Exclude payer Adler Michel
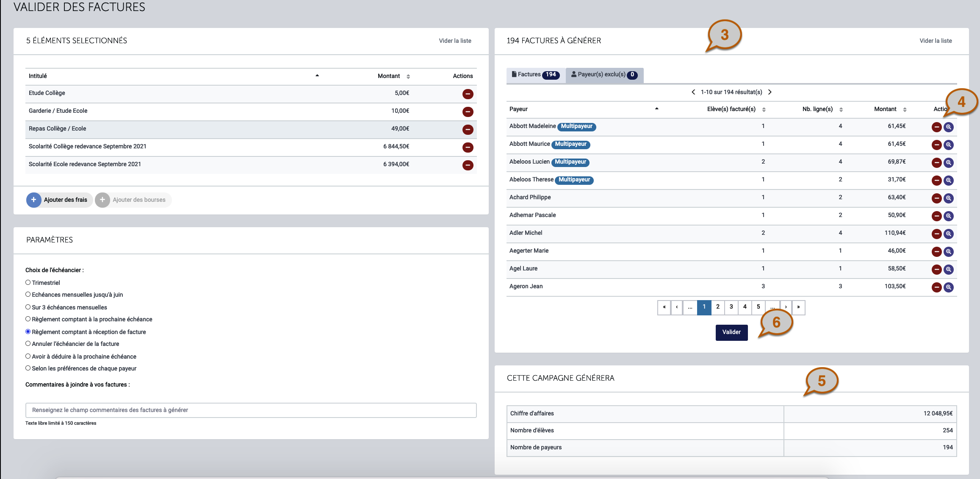Image resolution: width=980 pixels, height=479 pixels. 936,234
